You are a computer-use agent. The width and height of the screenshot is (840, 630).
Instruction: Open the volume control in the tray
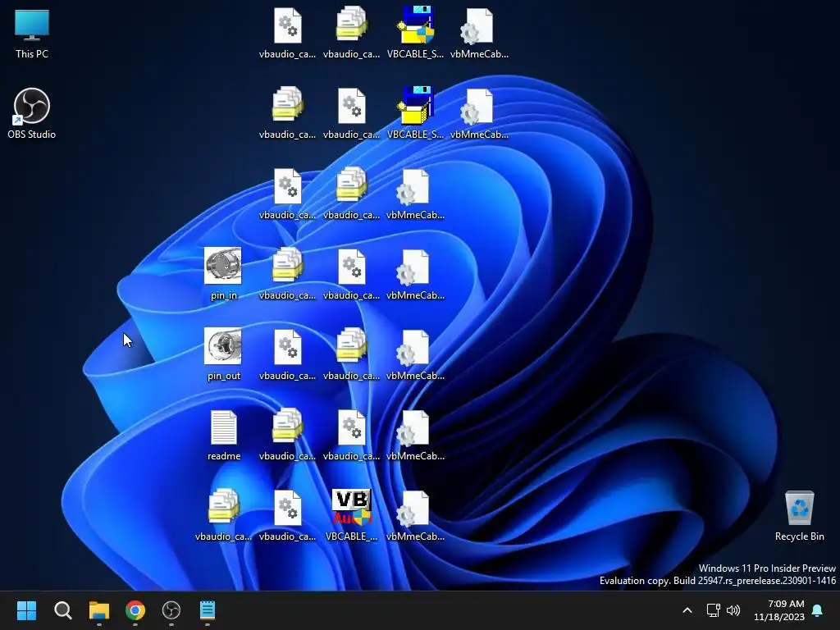[x=733, y=610]
